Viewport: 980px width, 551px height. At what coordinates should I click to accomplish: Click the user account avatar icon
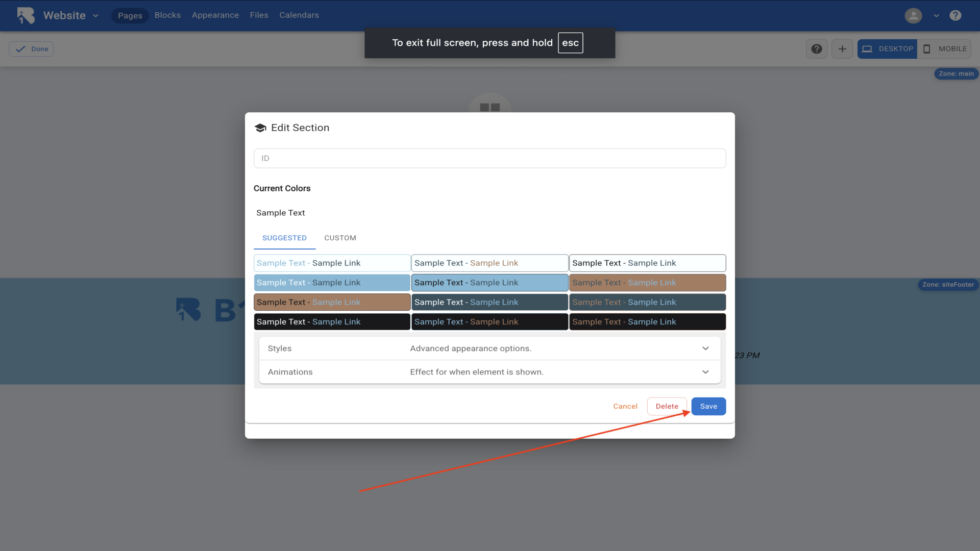(x=913, y=15)
